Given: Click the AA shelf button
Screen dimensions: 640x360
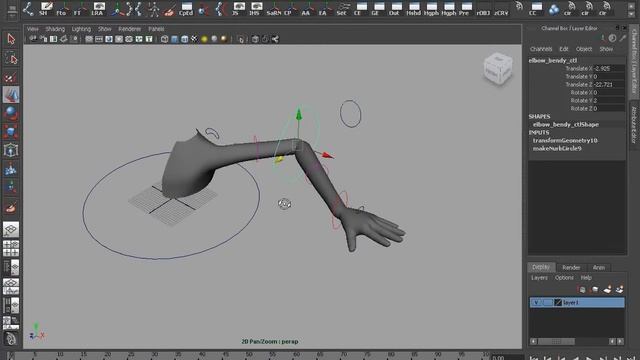Looking at the screenshot, I should 307,8.
